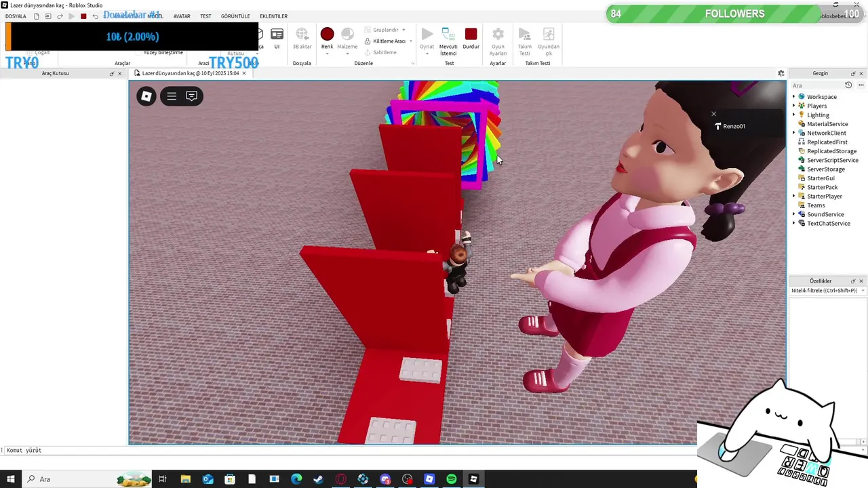This screenshot has height=488, width=868.
Task: Expand the NetworkClient tree node
Action: [793, 133]
